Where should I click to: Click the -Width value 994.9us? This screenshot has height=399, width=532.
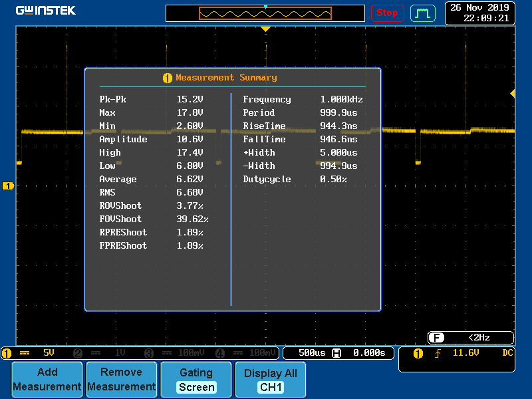tap(338, 166)
